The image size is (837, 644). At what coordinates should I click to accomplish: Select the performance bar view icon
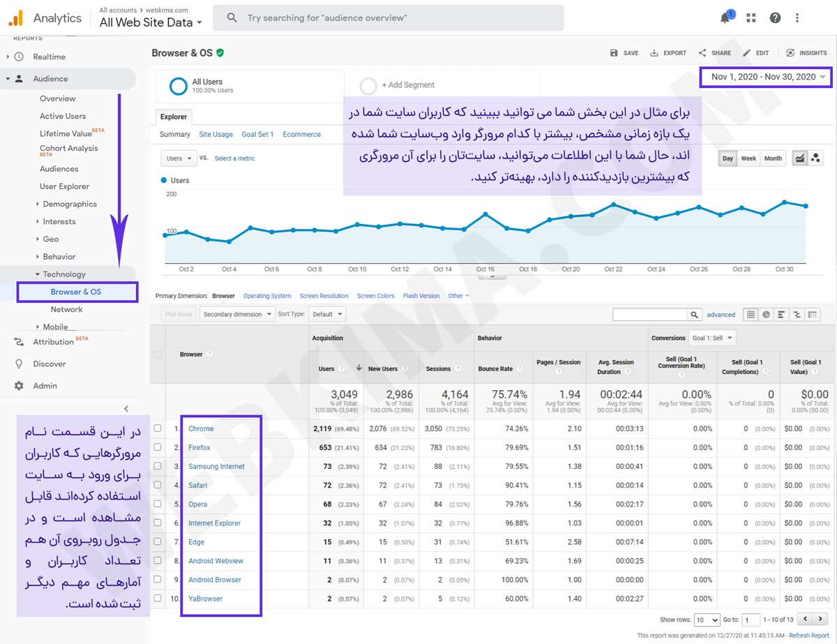point(781,315)
